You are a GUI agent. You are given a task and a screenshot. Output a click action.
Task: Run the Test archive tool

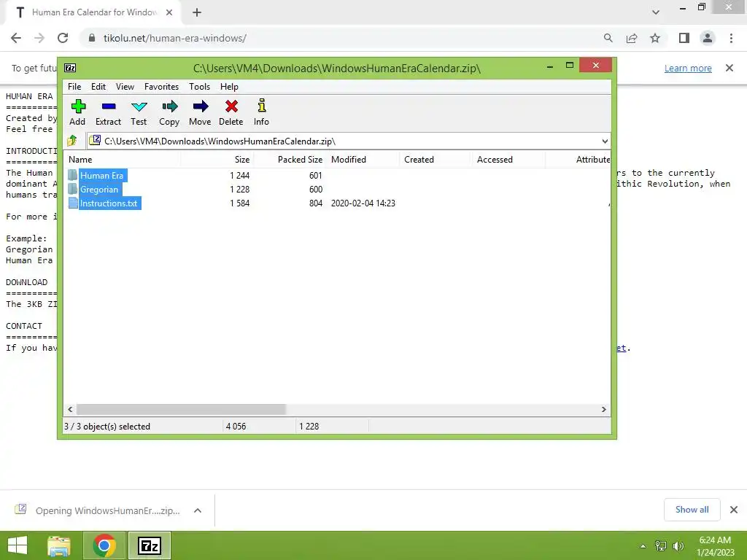tap(139, 113)
